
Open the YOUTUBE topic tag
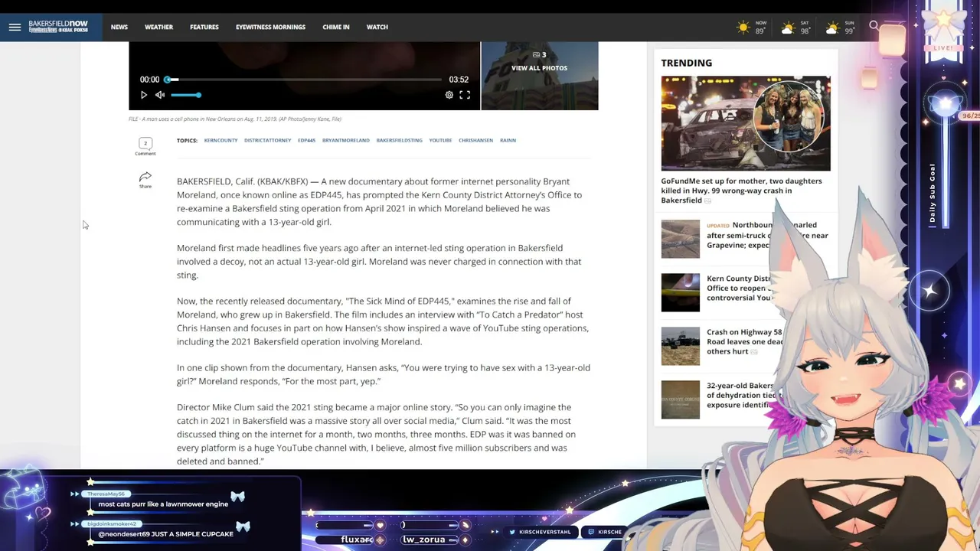coord(440,140)
